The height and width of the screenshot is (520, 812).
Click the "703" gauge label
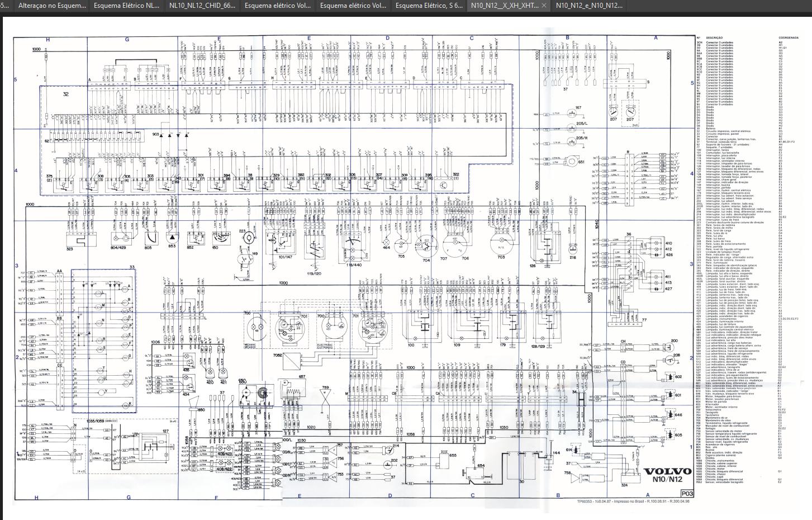coord(501,257)
